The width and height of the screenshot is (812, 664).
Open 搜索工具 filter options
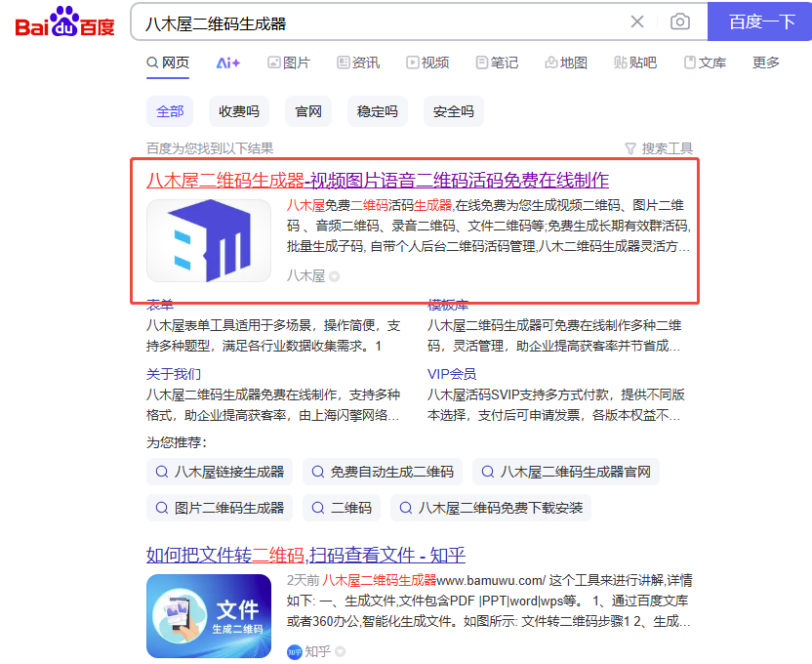pyautogui.click(x=659, y=148)
